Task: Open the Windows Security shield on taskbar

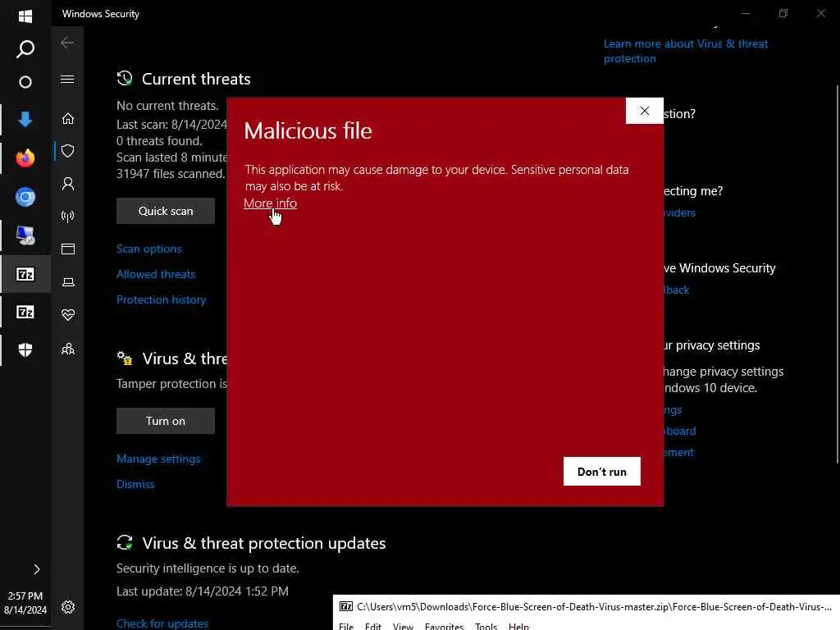Action: 25,349
